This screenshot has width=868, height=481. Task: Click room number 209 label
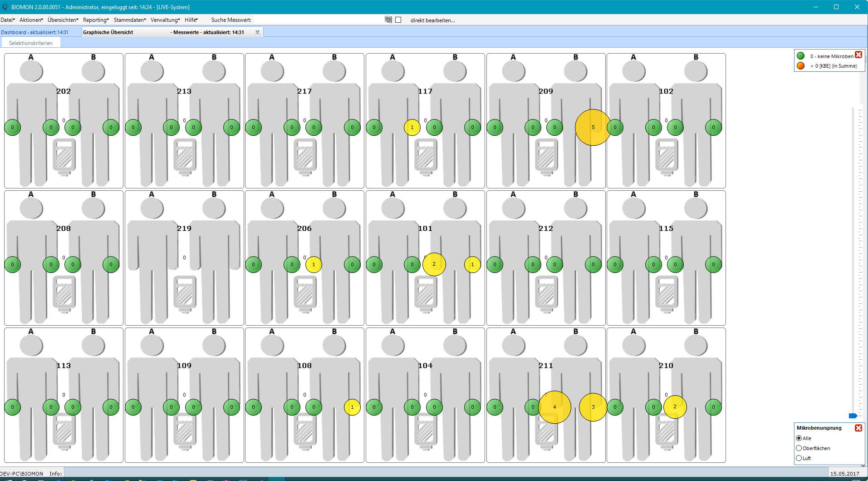[x=546, y=91]
